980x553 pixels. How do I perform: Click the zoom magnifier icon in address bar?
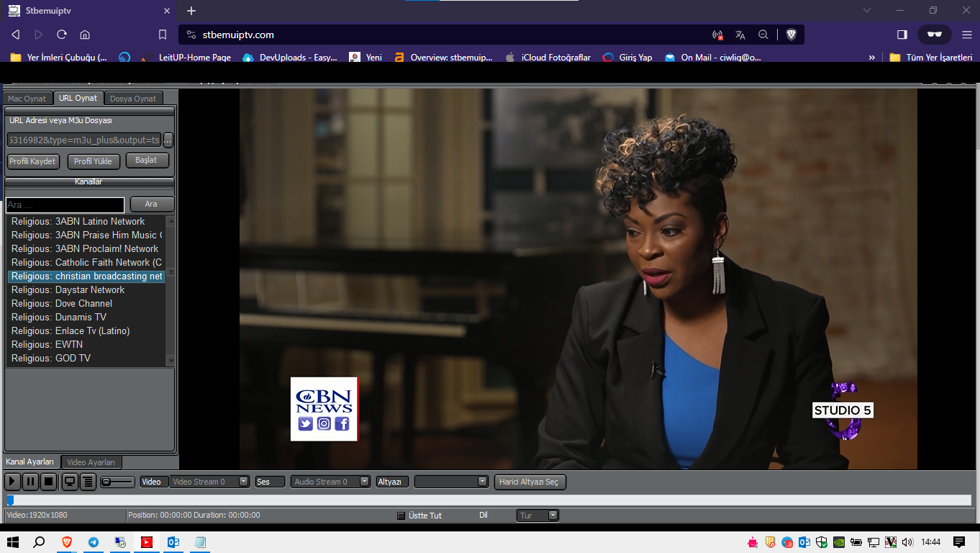tap(763, 35)
